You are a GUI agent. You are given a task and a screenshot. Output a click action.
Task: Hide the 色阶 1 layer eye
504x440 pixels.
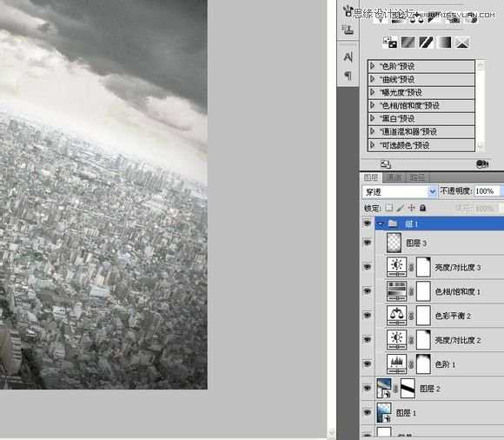pos(367,363)
